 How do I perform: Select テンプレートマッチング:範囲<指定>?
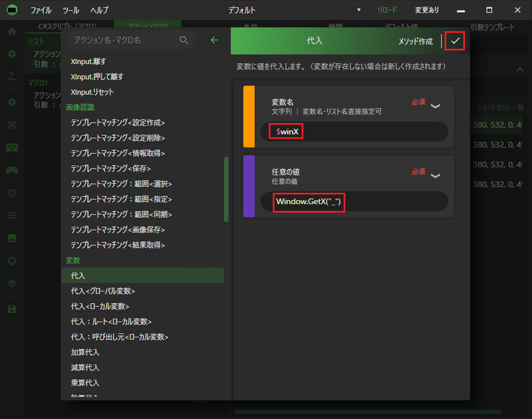[x=142, y=199]
